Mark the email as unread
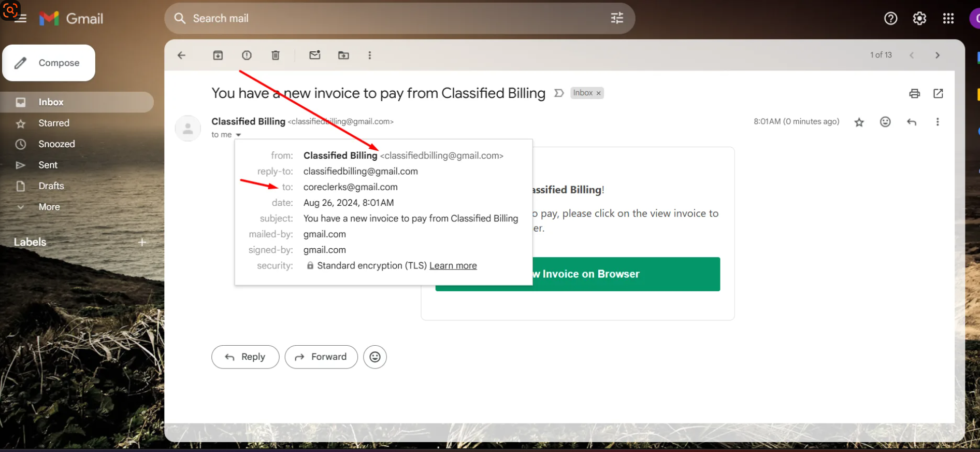Viewport: 980px width, 452px height. tap(314, 55)
